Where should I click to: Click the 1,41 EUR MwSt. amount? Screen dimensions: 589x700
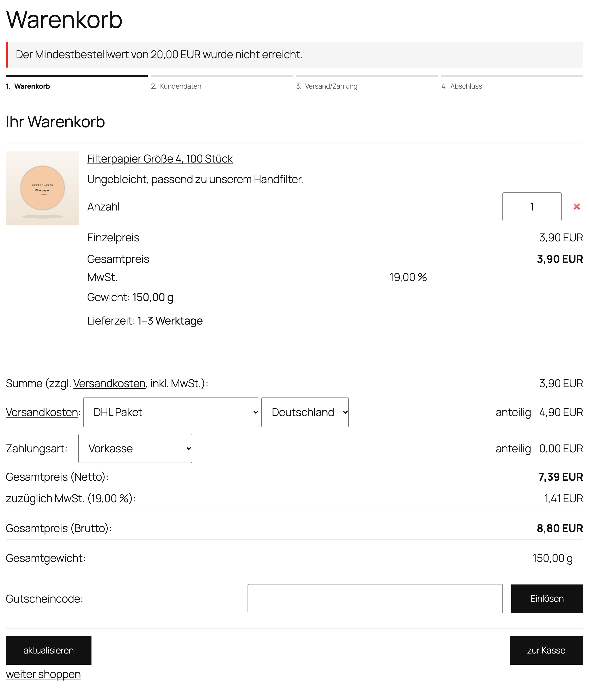pos(564,499)
